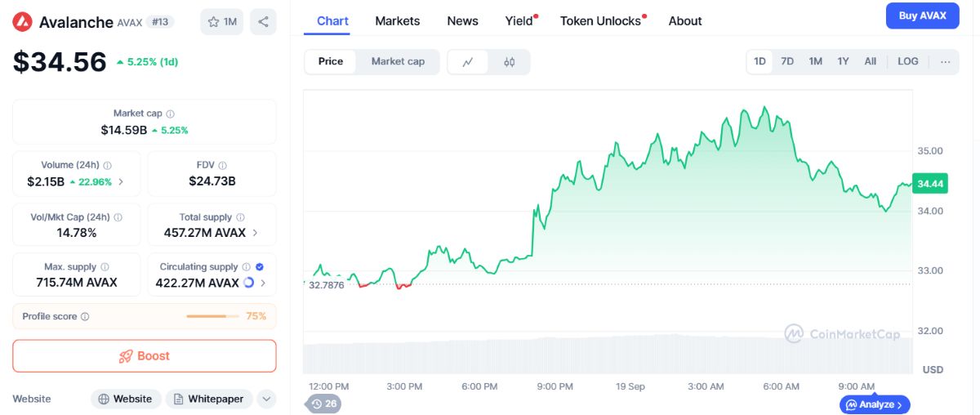Click the volume bars below chart
This screenshot has height=415, width=980.
tap(608, 354)
